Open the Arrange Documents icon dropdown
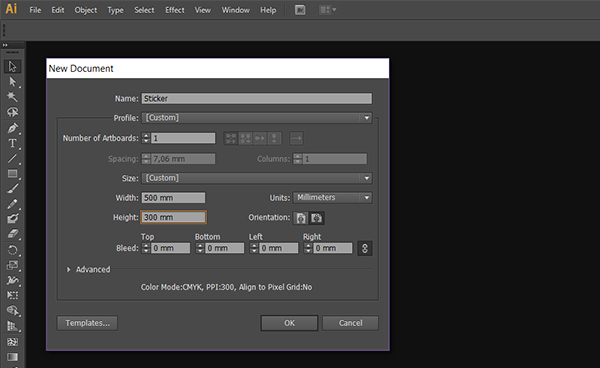This screenshot has width=600, height=368. point(328,10)
